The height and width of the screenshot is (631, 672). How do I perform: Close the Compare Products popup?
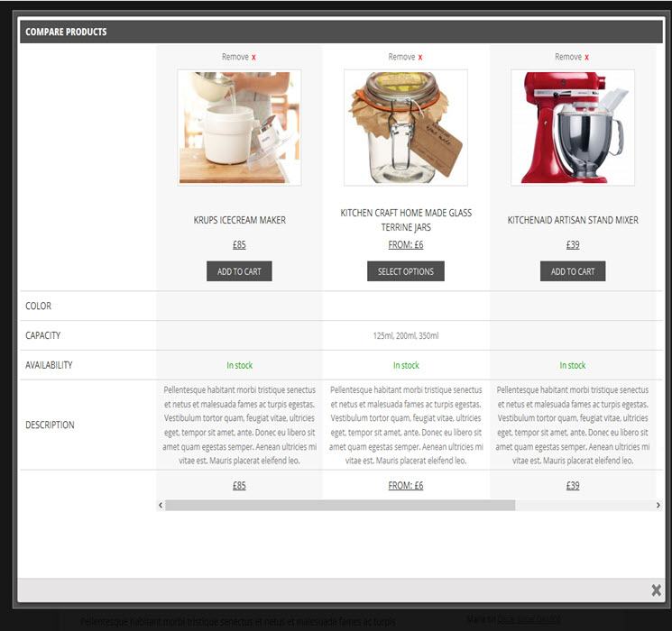point(656,590)
